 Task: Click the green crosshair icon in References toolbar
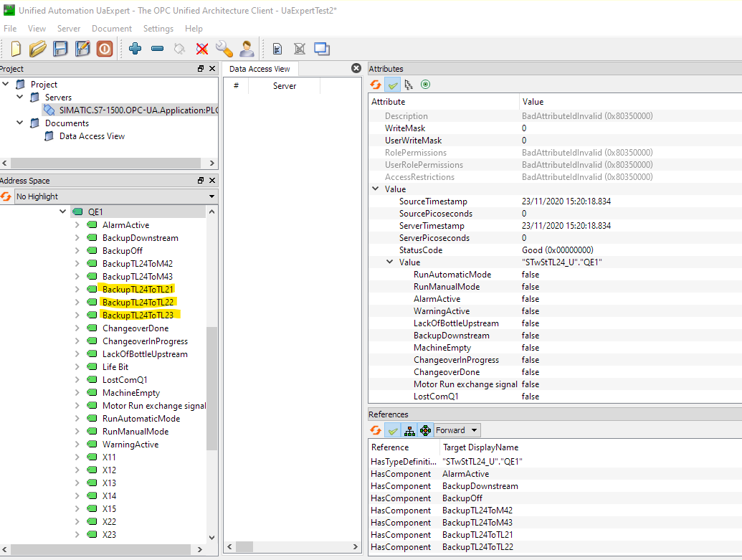pos(425,430)
